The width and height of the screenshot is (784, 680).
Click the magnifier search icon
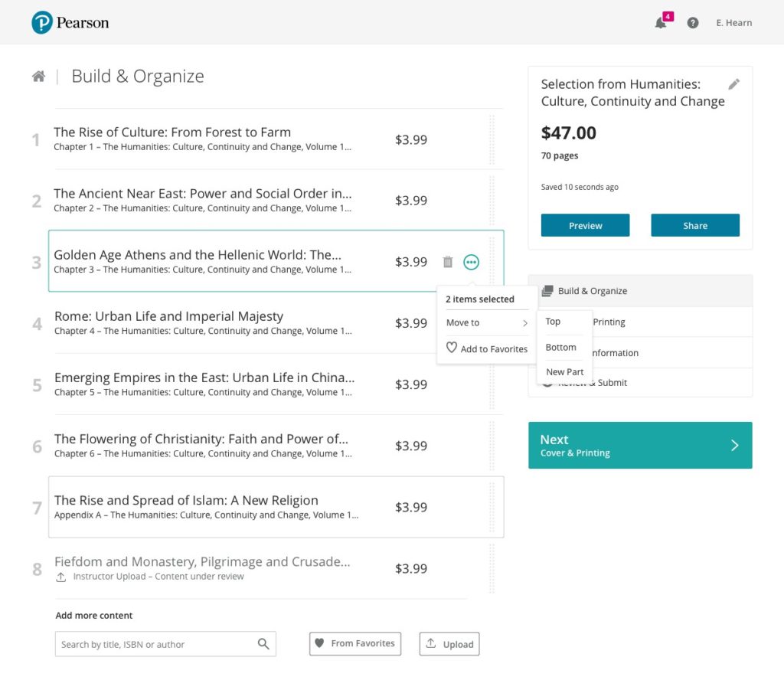(263, 643)
